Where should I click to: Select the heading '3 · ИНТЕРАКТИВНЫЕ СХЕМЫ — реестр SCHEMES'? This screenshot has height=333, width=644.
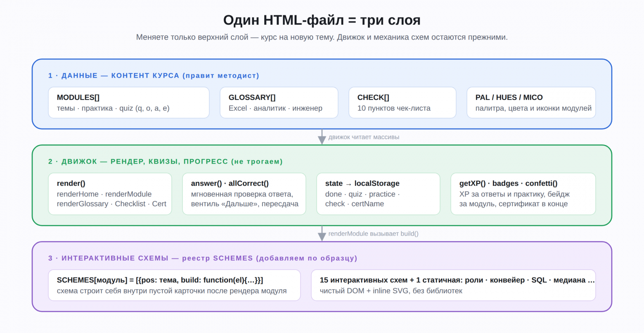click(x=203, y=258)
